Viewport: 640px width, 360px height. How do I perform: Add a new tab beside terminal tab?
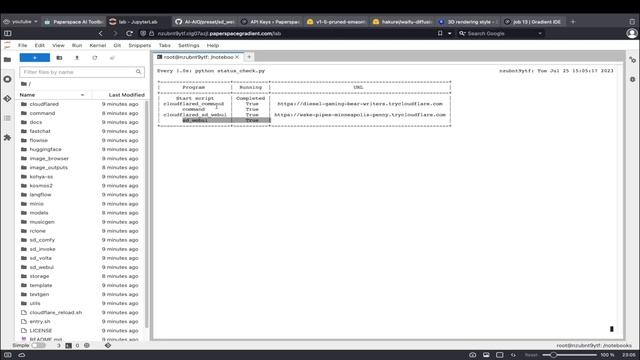[249, 57]
